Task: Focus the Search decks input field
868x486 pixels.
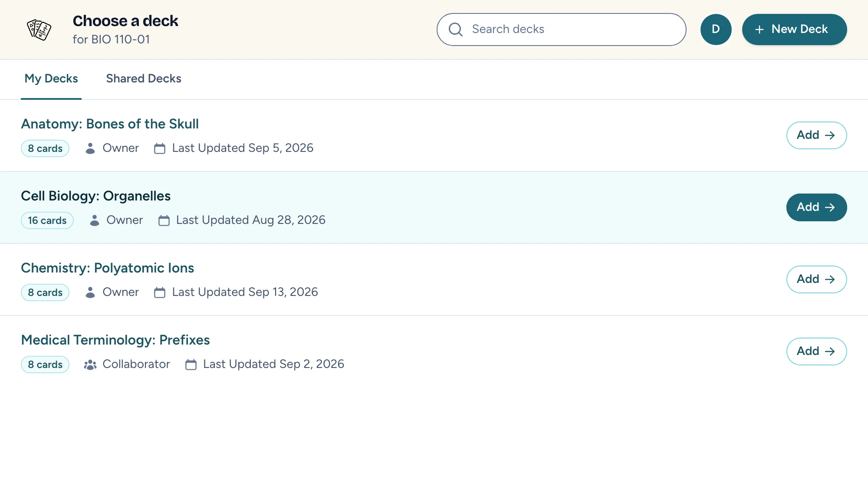Action: (x=561, y=30)
